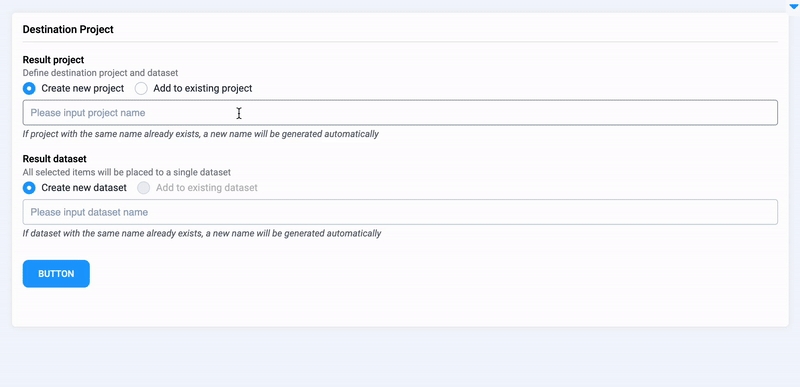Click the italic hint about existing project name
Image resolution: width=800 pixels, height=387 pixels.
coord(201,134)
